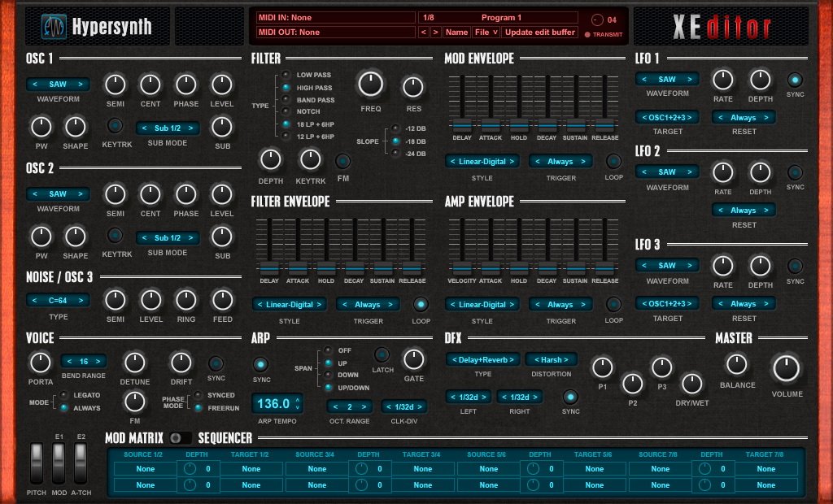Click the filter RES knob
The height and width of the screenshot is (504, 833).
coord(412,87)
